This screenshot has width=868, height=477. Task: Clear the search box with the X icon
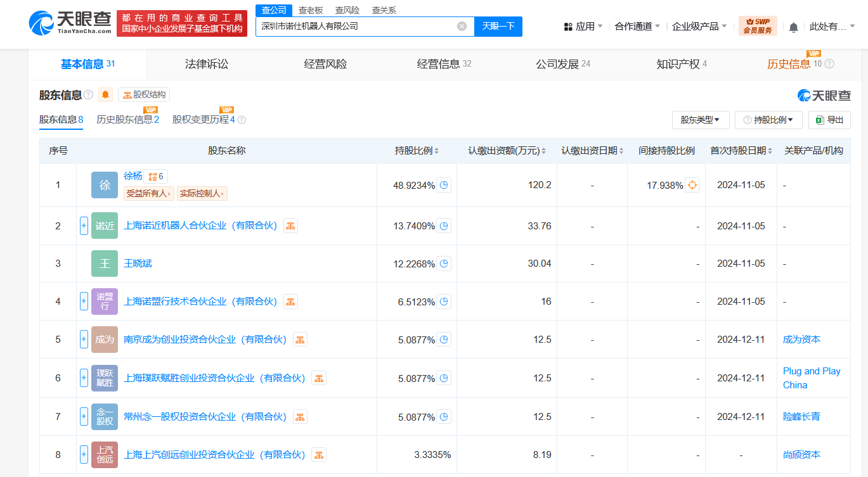[462, 26]
